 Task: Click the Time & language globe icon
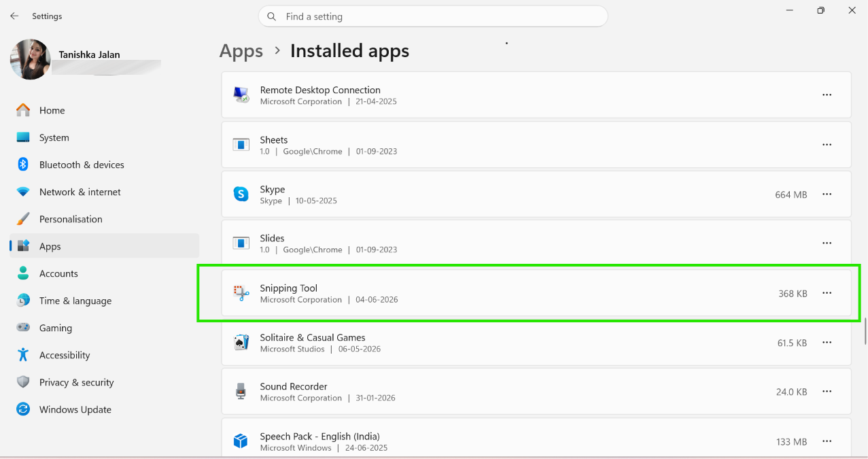tap(23, 301)
